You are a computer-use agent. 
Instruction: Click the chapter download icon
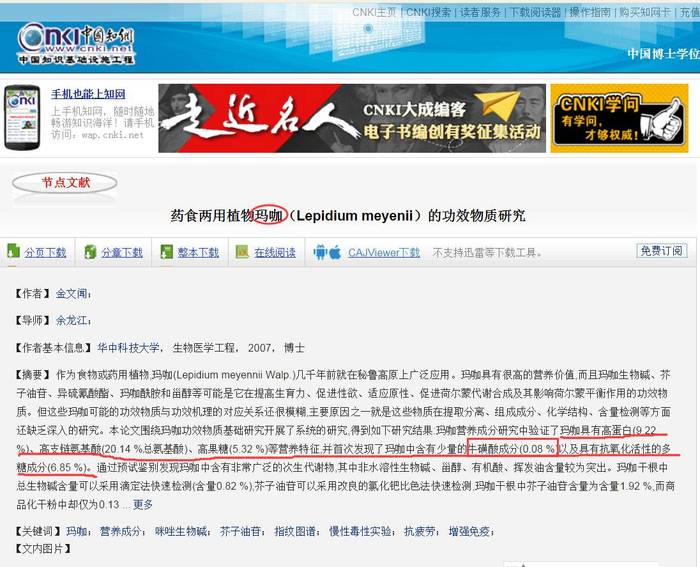point(91,252)
